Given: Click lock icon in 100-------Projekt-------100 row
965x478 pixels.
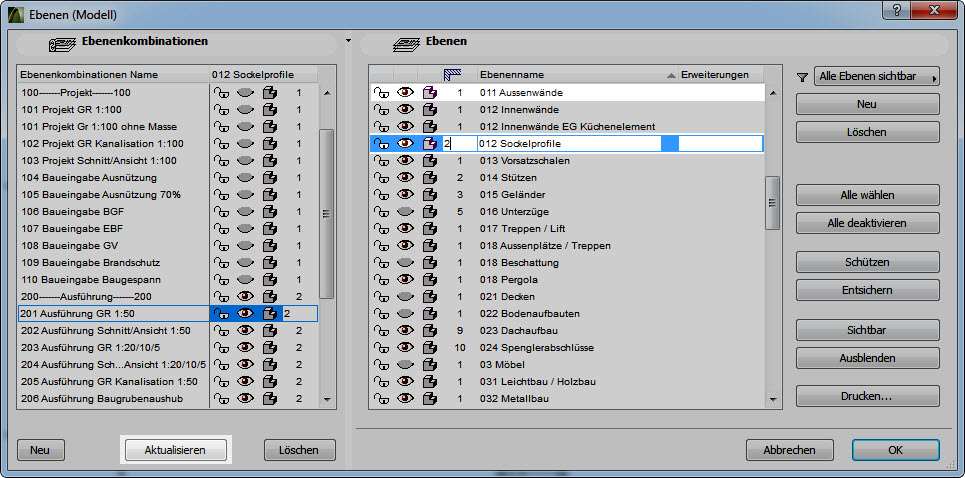Looking at the screenshot, I should pos(222,93).
